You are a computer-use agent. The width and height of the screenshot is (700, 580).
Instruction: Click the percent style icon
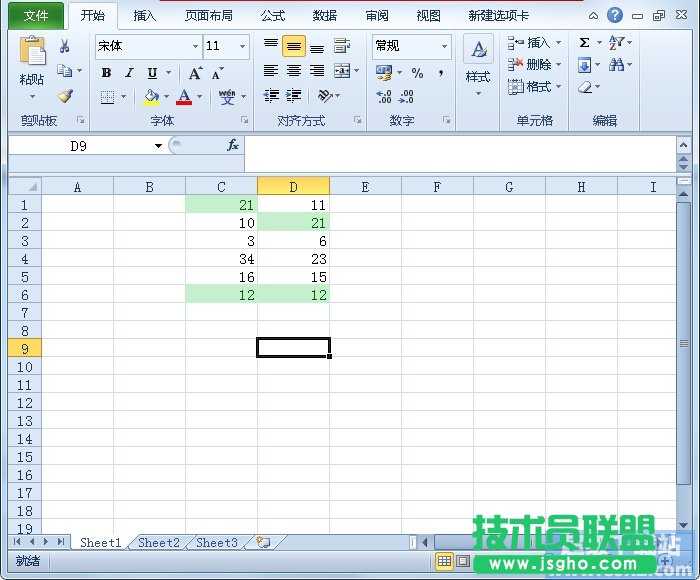pos(417,73)
